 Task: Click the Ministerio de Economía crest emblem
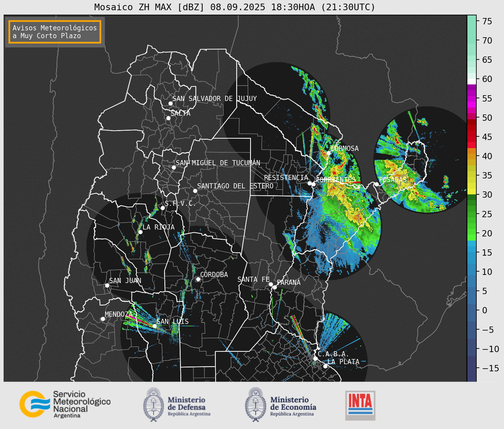pyautogui.click(x=256, y=404)
